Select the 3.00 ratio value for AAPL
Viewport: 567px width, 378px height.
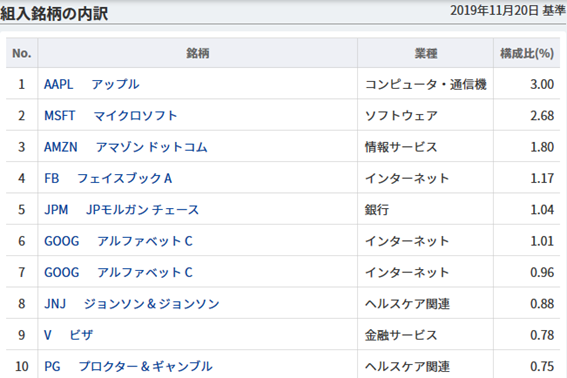(x=542, y=84)
